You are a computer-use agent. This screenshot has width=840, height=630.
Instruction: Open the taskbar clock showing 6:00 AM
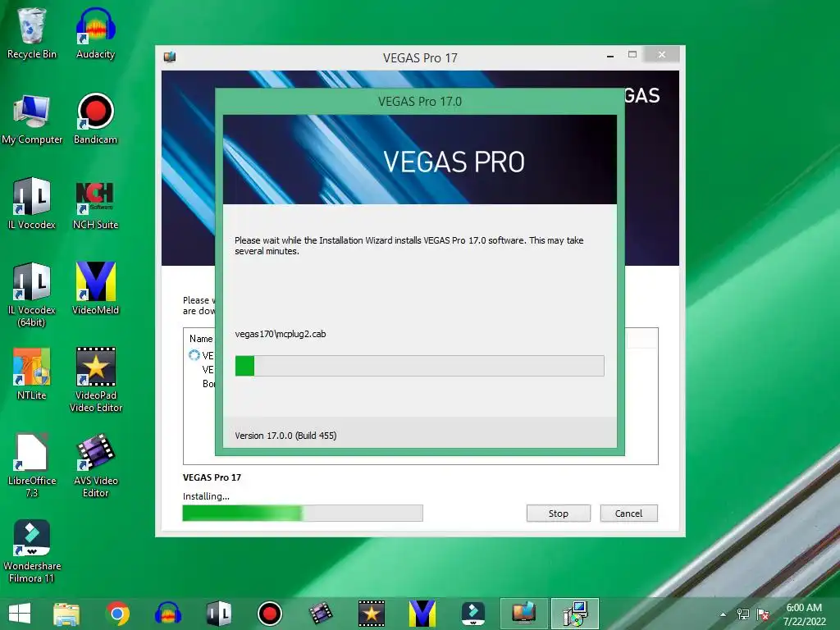pos(804,614)
